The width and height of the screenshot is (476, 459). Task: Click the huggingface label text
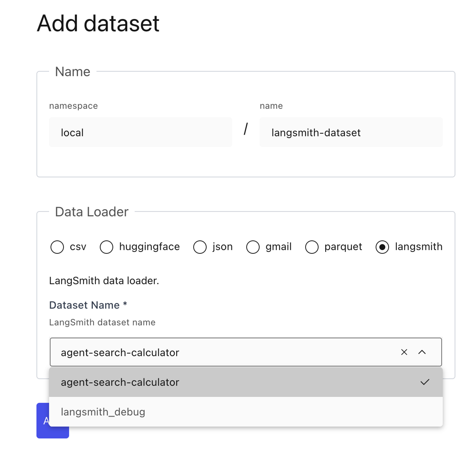point(149,247)
